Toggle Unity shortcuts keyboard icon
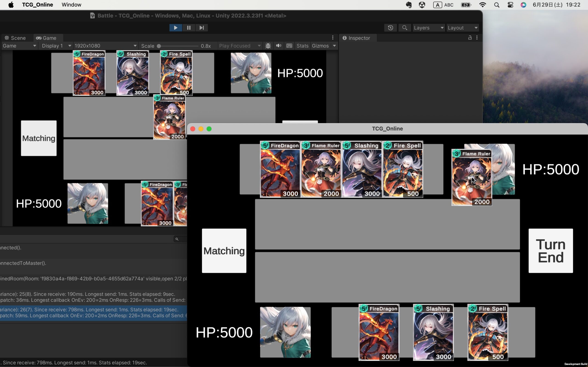This screenshot has width=588, height=367. pyautogui.click(x=289, y=46)
